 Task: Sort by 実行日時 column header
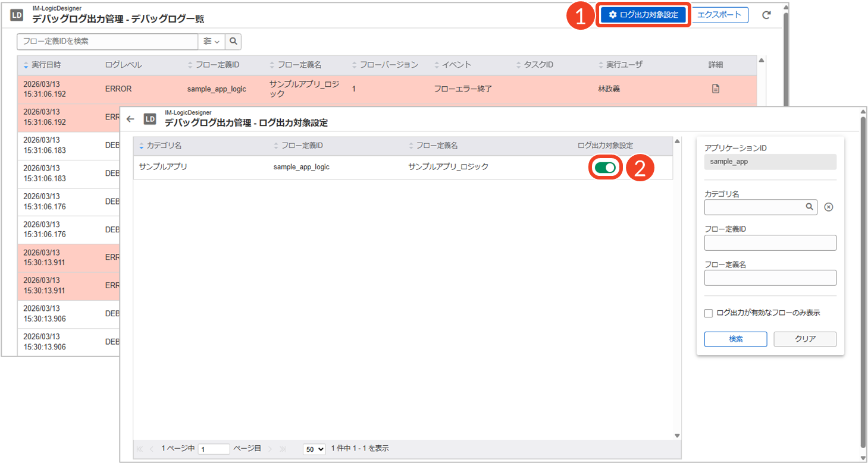pos(42,65)
